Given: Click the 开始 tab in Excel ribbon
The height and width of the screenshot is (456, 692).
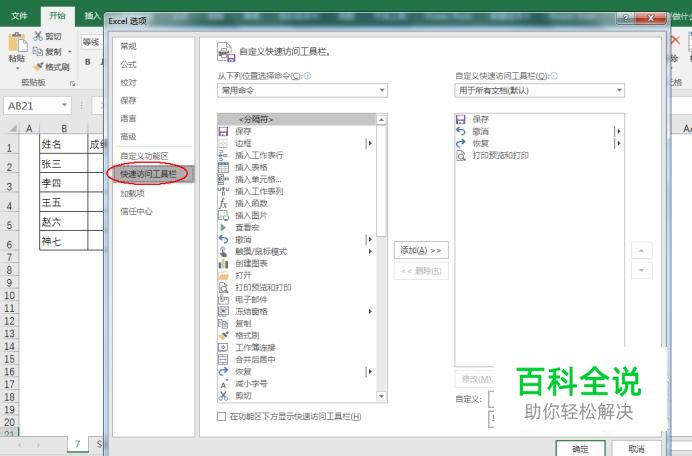Looking at the screenshot, I should coord(57,16).
